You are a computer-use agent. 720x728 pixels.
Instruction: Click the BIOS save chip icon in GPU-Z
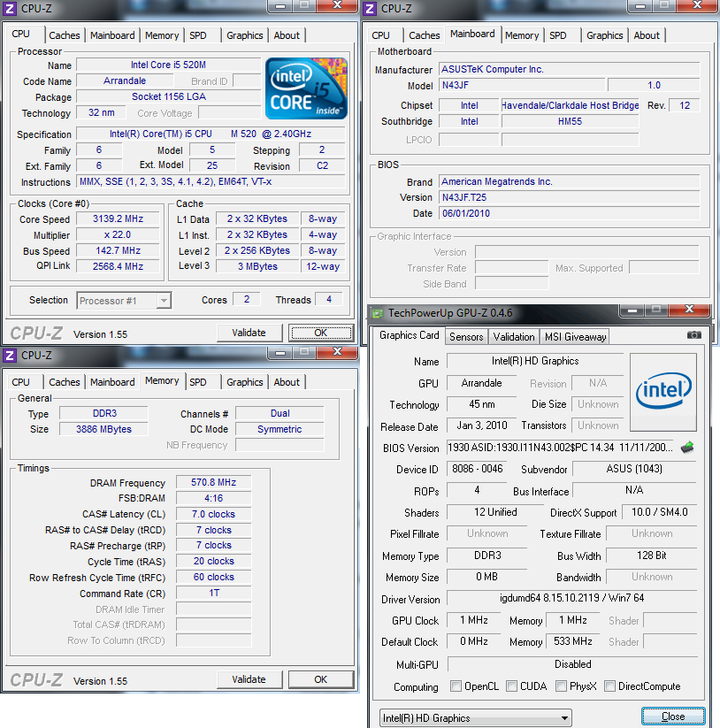(x=687, y=447)
